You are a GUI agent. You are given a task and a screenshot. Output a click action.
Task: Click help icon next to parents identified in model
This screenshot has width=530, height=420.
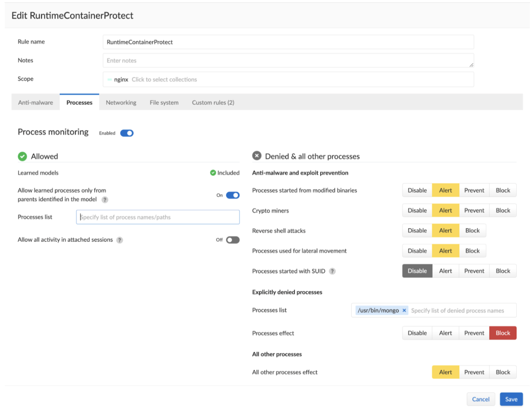[x=105, y=199]
